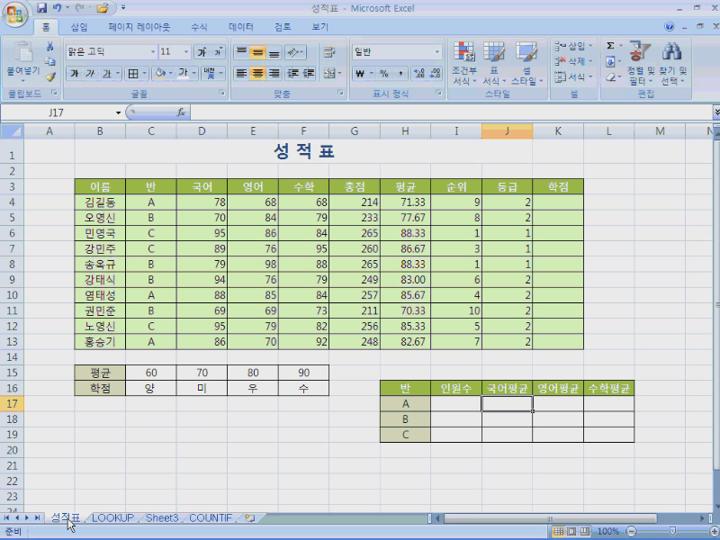Open the font size dropdown
The image size is (720, 540).
[186, 52]
